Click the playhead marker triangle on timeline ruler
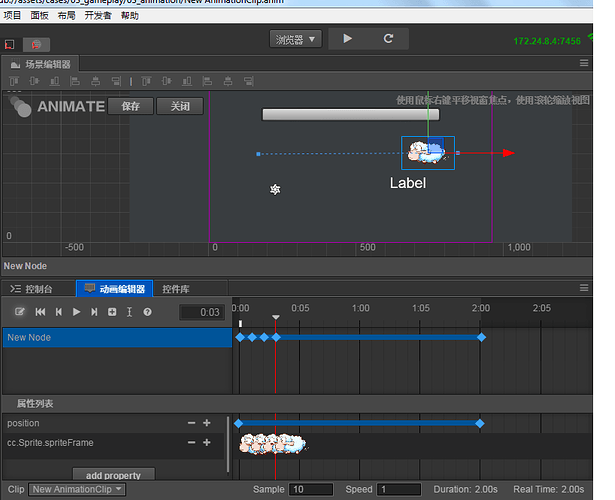The image size is (615, 500). 276,317
